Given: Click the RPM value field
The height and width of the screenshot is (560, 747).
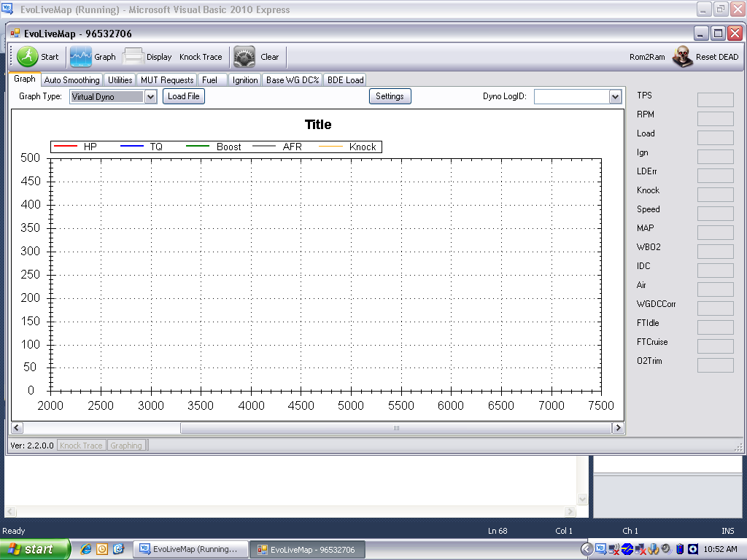Looking at the screenshot, I should [715, 119].
